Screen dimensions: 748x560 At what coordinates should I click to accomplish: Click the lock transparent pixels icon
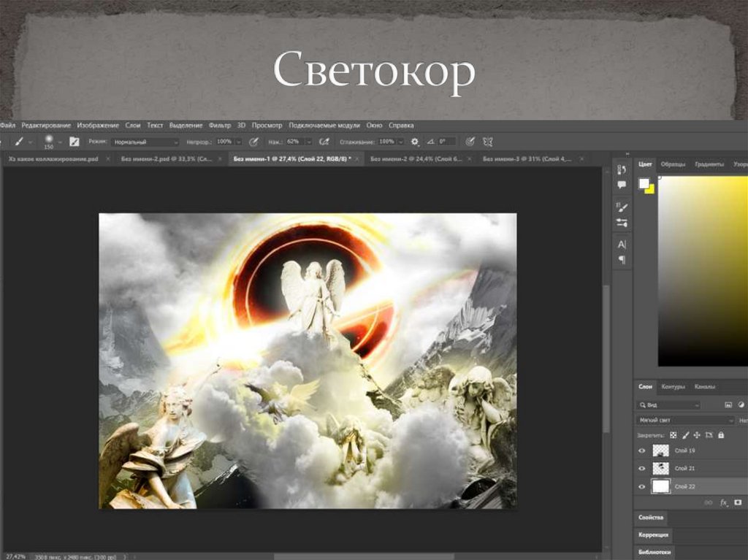tap(673, 435)
